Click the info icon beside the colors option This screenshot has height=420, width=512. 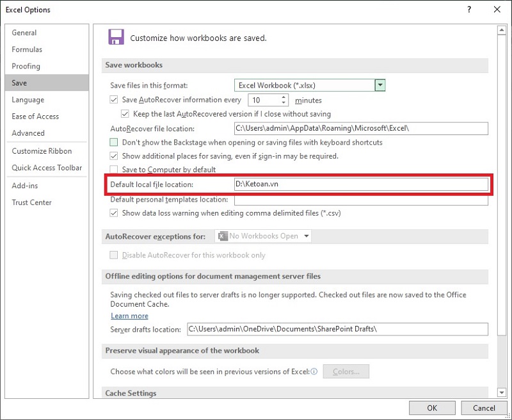click(313, 371)
